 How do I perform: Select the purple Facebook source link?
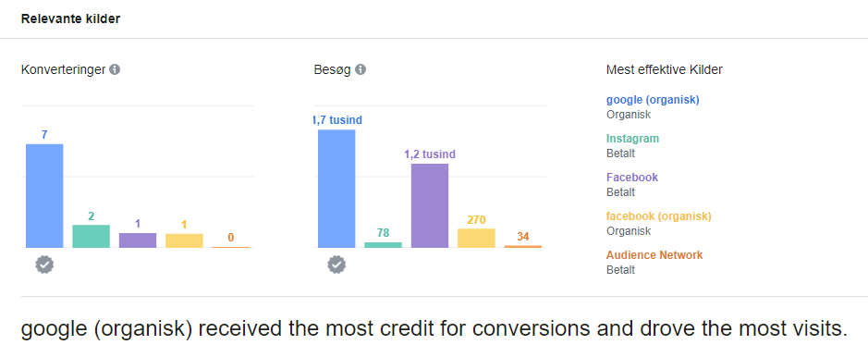tap(632, 178)
